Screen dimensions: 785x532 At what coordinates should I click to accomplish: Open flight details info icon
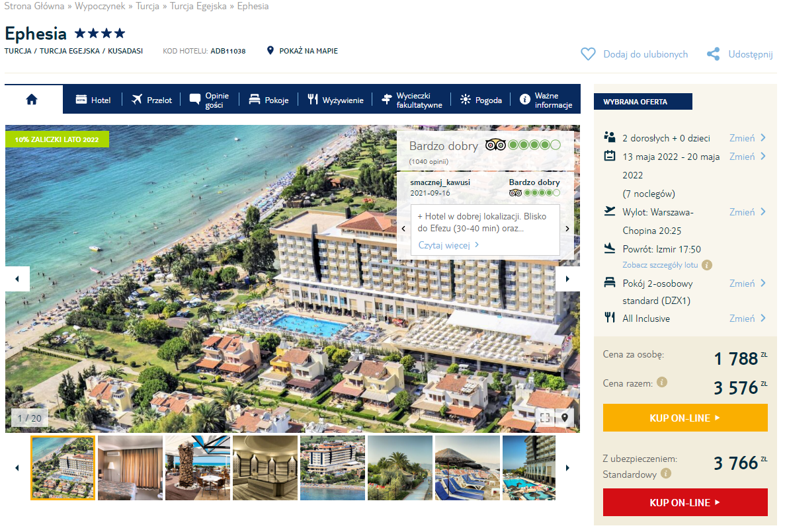click(707, 265)
